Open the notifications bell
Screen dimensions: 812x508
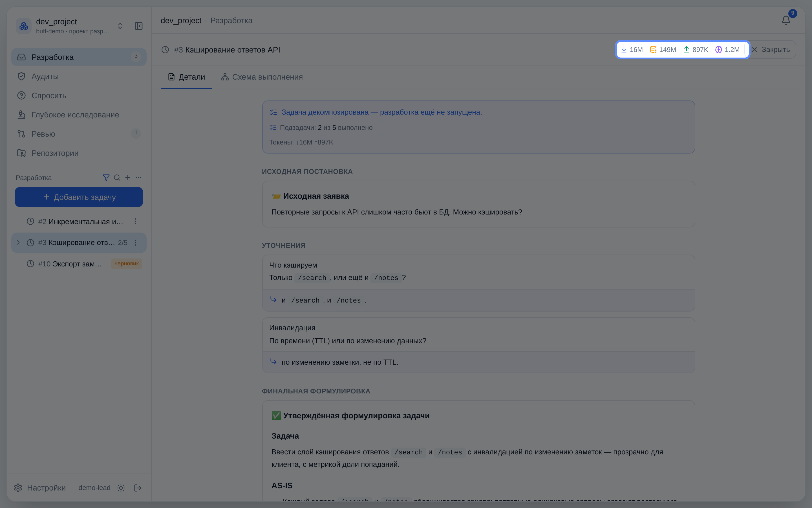(786, 21)
